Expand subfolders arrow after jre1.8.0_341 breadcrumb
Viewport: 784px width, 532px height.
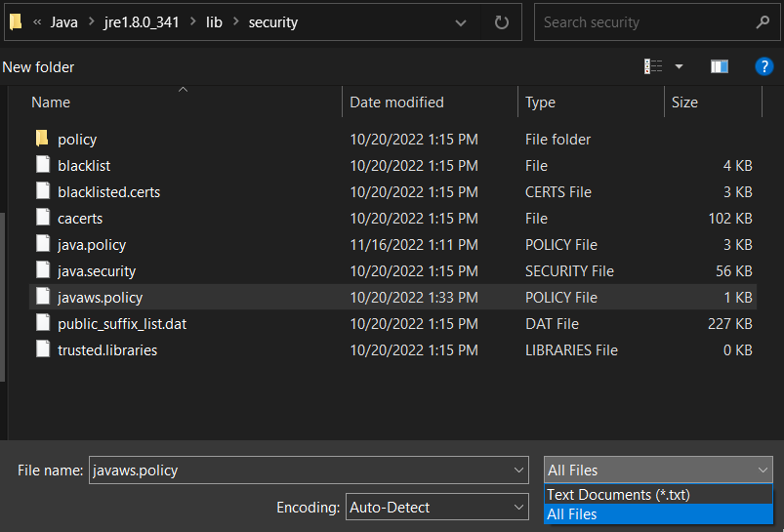[x=192, y=22]
